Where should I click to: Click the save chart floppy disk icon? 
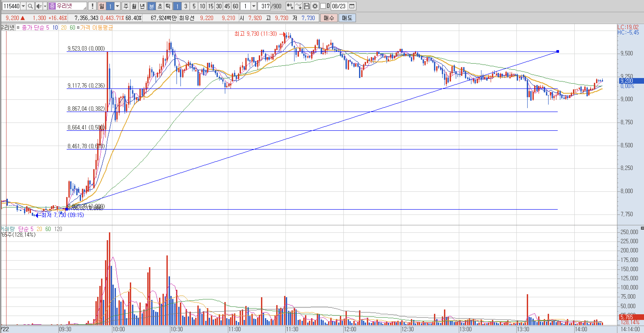pos(307,6)
